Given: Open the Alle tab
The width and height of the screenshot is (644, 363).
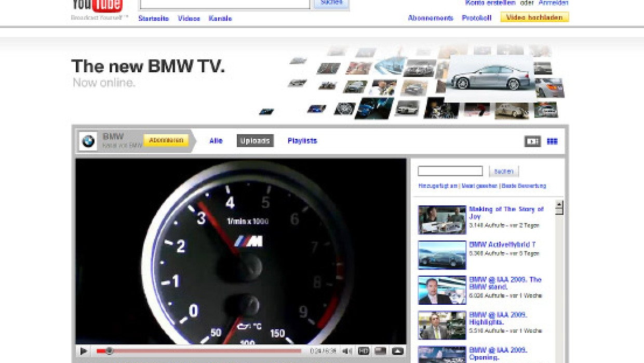Looking at the screenshot, I should point(216,141).
